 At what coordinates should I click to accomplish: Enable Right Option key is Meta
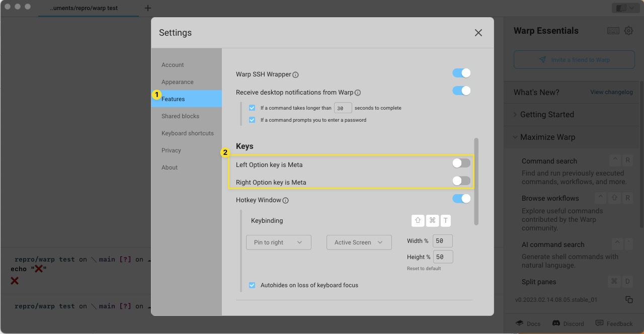pos(461,181)
